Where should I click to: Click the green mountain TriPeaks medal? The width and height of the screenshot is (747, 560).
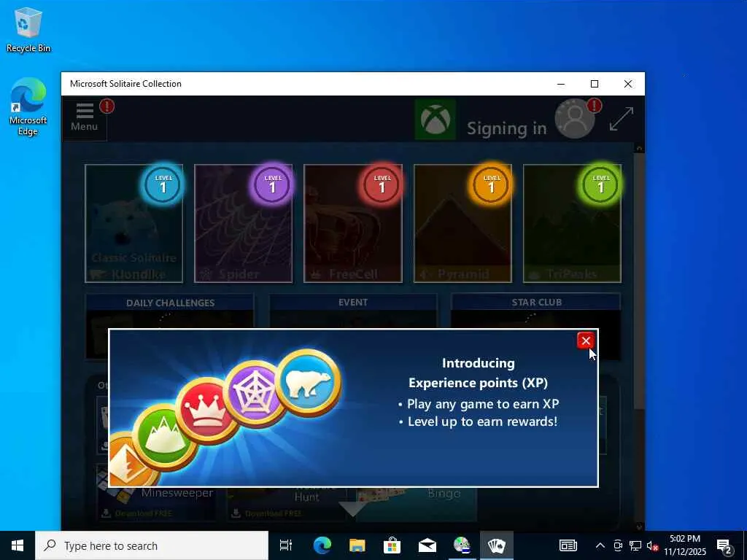pyautogui.click(x=164, y=436)
